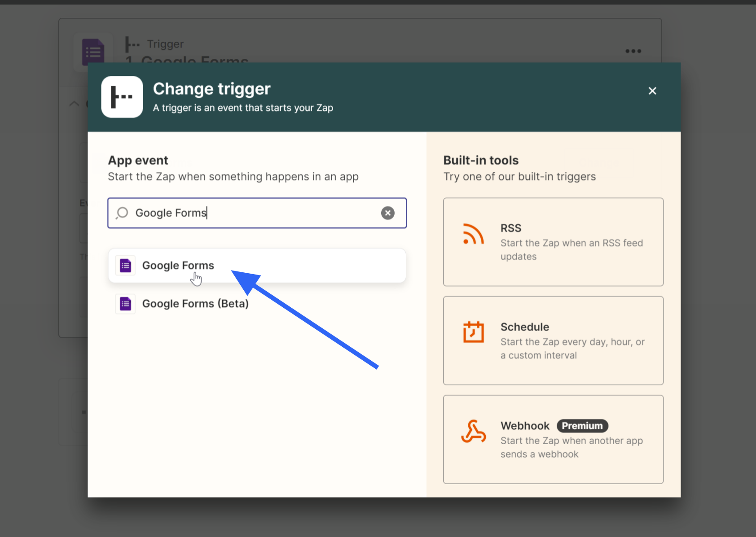This screenshot has height=537, width=756.
Task: Choose the Webhook premium trigger
Action: [x=553, y=439]
